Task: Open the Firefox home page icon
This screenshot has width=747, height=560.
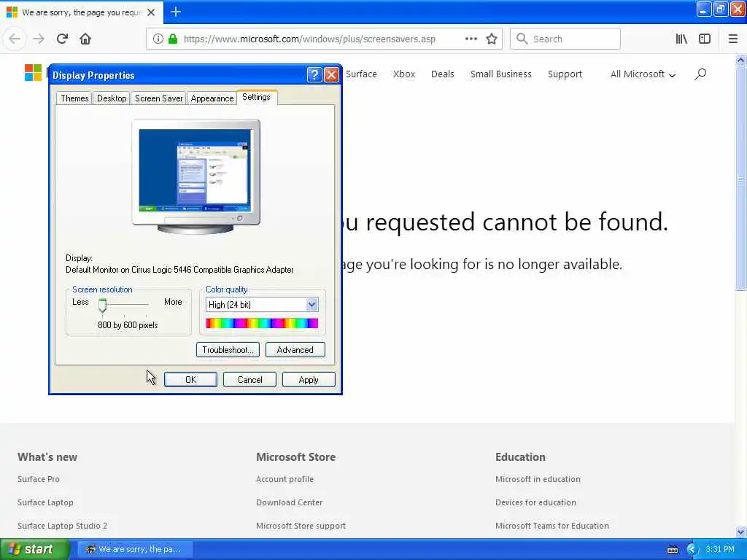Action: 85,39
